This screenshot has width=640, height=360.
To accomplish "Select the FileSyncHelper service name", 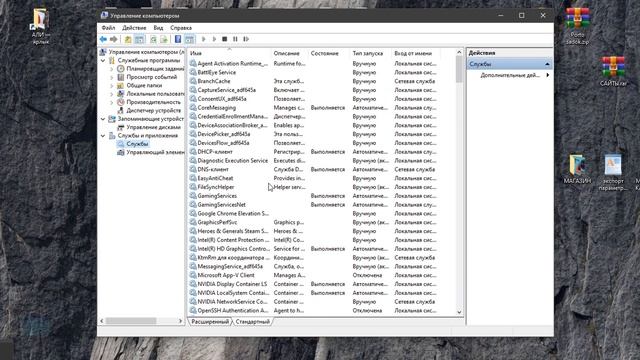I will [x=216, y=187].
